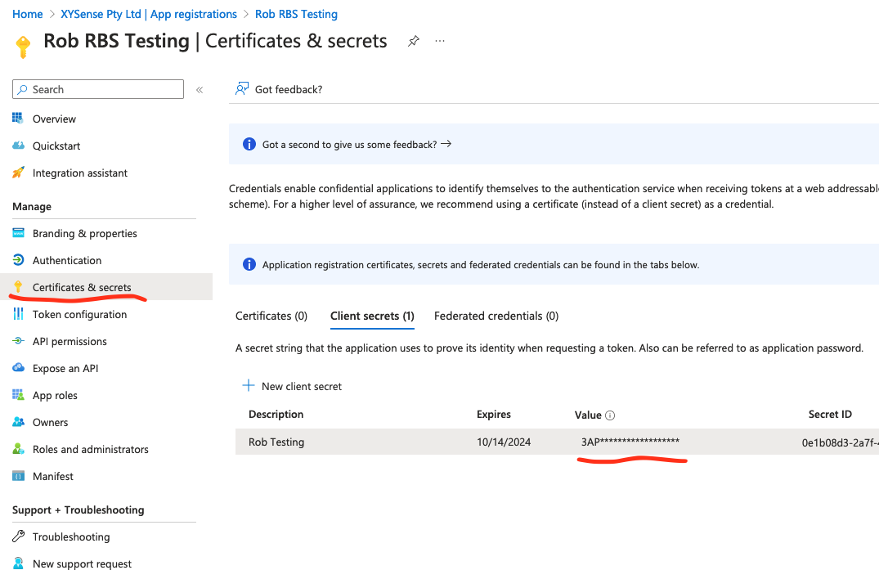The height and width of the screenshot is (588, 879).
Task: Click the Expires column header
Action: [493, 415]
